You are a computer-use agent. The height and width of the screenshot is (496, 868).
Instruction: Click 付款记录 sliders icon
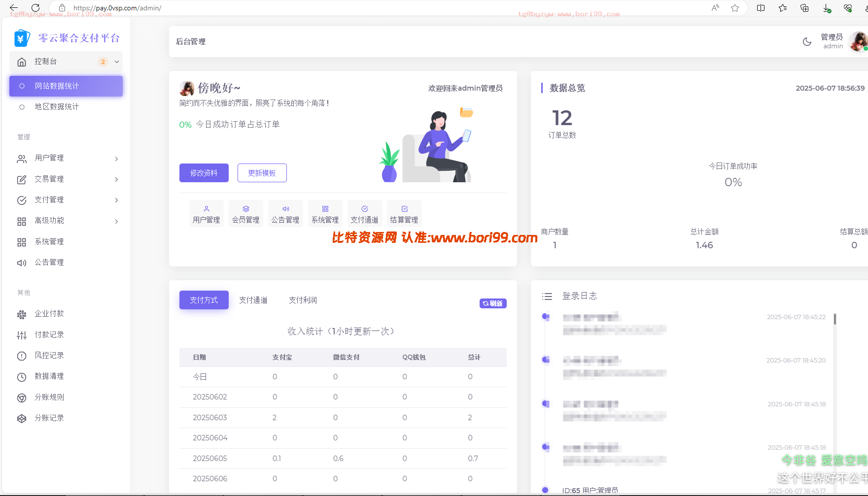click(x=22, y=335)
